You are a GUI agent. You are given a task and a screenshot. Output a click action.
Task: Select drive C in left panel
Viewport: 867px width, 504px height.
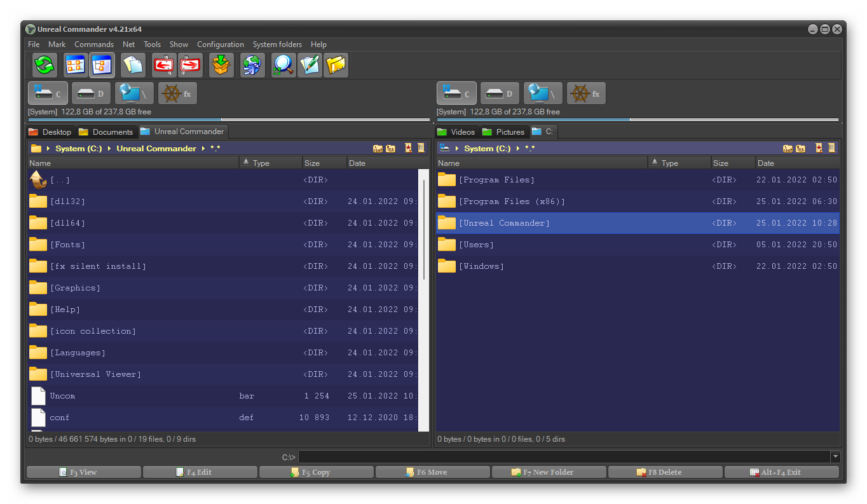click(x=48, y=93)
